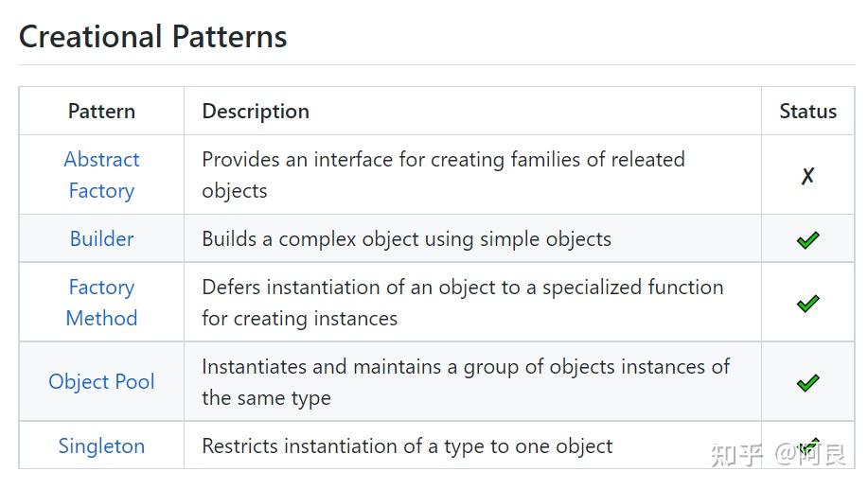Click the Abstract Factory description text

[443, 175]
